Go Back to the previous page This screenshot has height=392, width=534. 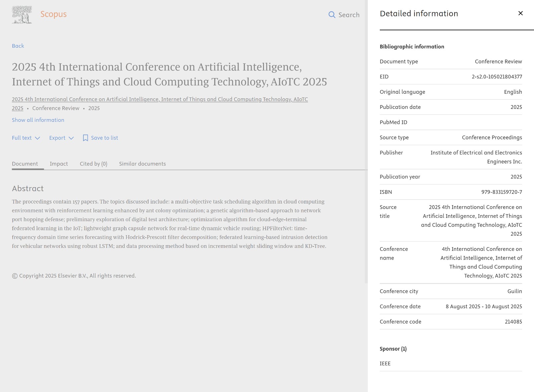(x=18, y=46)
